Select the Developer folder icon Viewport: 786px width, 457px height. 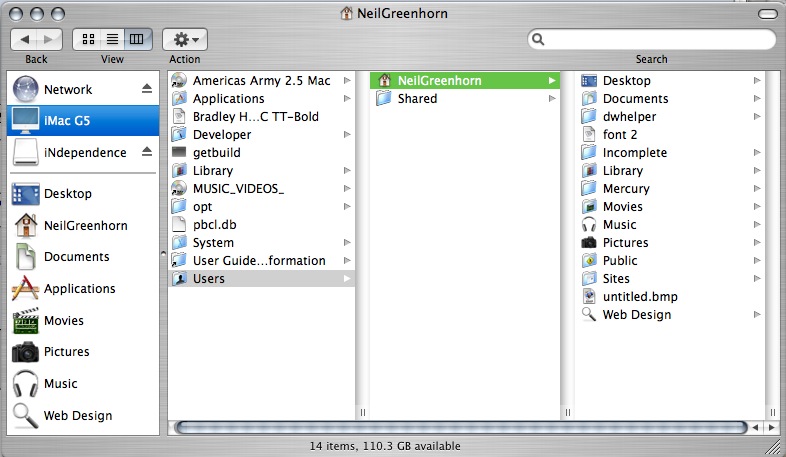(179, 134)
